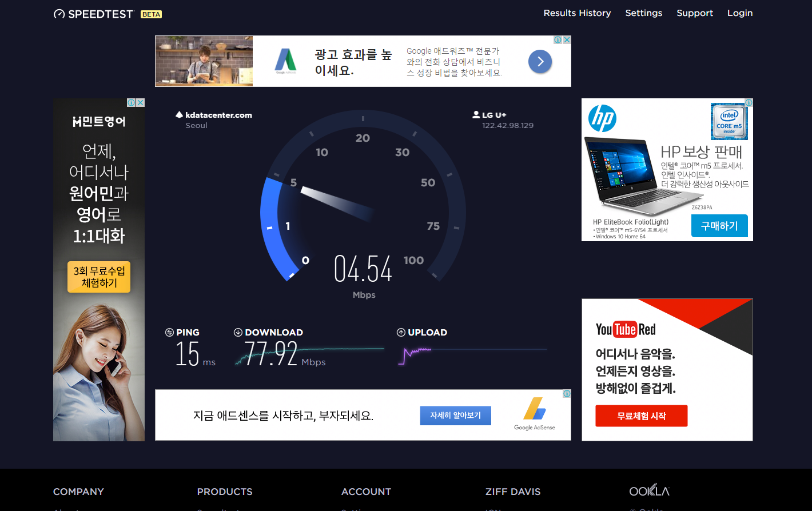Click the Google AdWords logo in top ad
Screen dimensions: 812x511
click(285, 61)
